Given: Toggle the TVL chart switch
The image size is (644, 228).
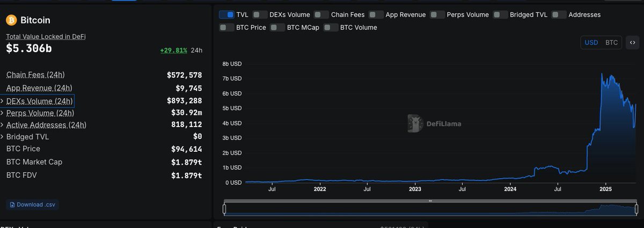Looking at the screenshot, I should click(x=226, y=15).
